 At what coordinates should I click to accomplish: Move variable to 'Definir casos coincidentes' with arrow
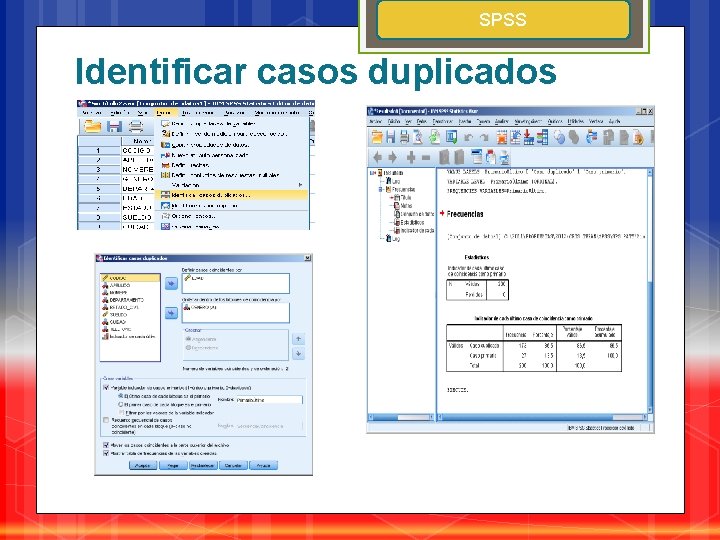click(171, 284)
